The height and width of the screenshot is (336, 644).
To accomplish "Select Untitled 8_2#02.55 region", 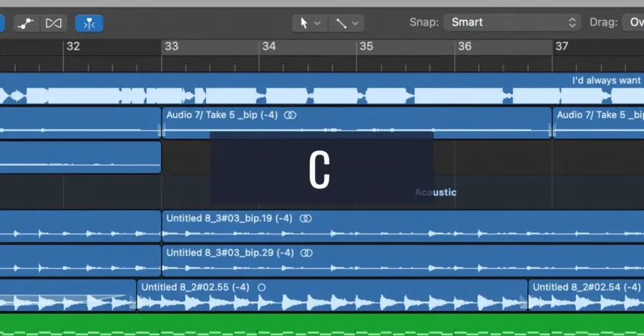I will click(x=332, y=295).
